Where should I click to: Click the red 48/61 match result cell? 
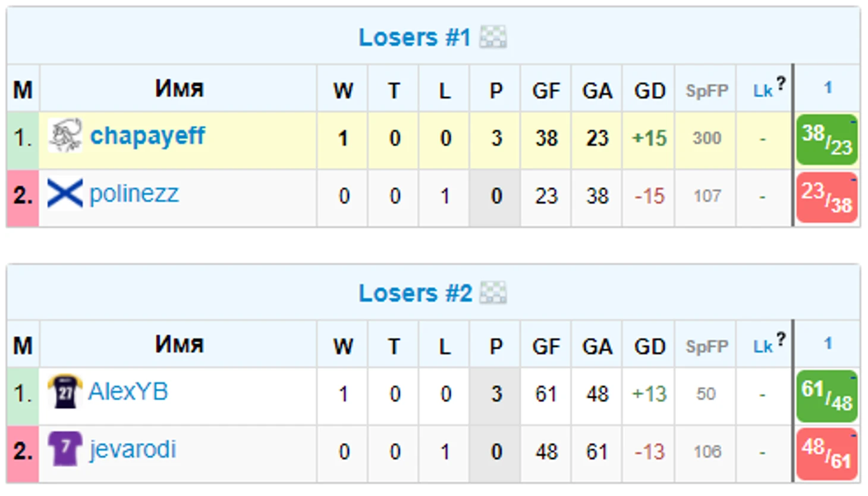827,453
